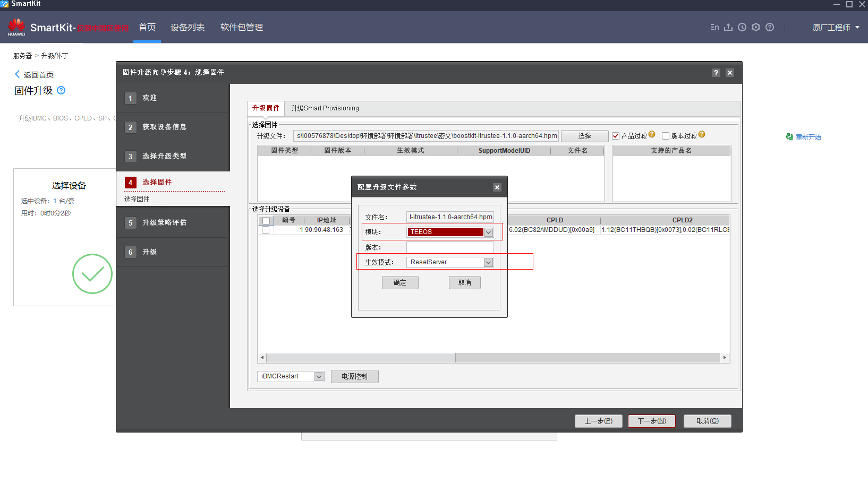Expand the iBMCRestart dropdown
Image resolution: width=868 pixels, height=484 pixels.
319,376
